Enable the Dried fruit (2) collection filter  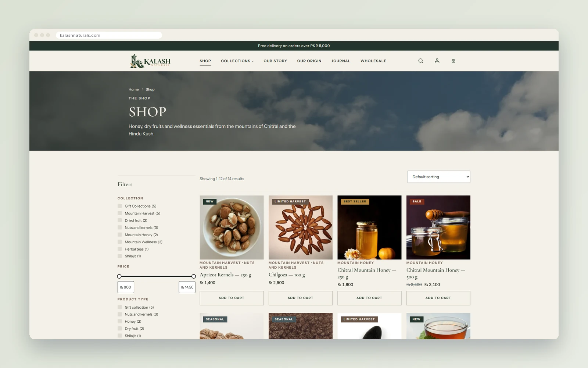point(120,220)
